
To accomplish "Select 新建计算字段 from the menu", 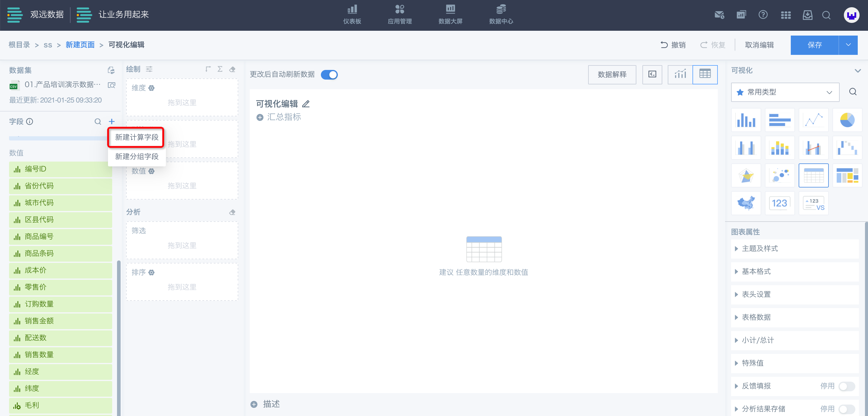I will click(136, 137).
